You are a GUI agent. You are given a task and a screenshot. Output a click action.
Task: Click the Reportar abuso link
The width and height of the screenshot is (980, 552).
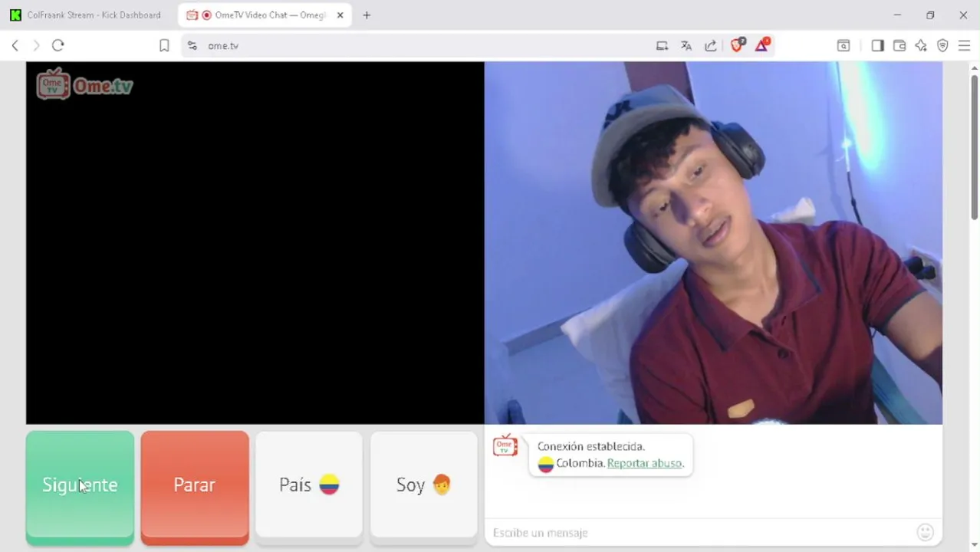click(644, 464)
